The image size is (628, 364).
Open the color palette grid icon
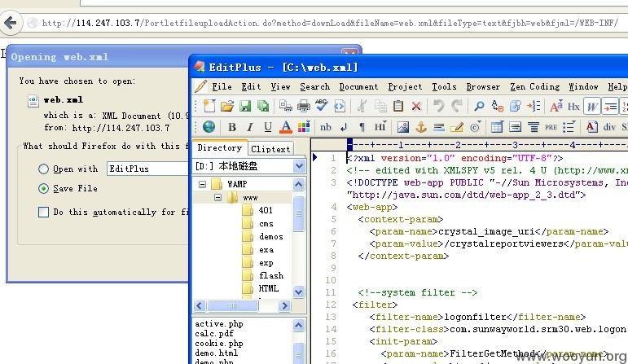pos(304,127)
